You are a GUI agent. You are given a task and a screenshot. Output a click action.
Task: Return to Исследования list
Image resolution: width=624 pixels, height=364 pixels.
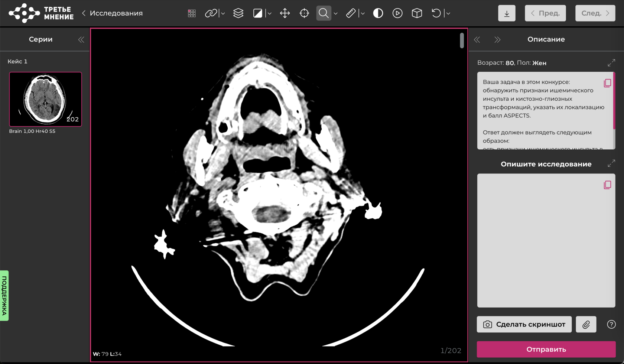point(112,13)
